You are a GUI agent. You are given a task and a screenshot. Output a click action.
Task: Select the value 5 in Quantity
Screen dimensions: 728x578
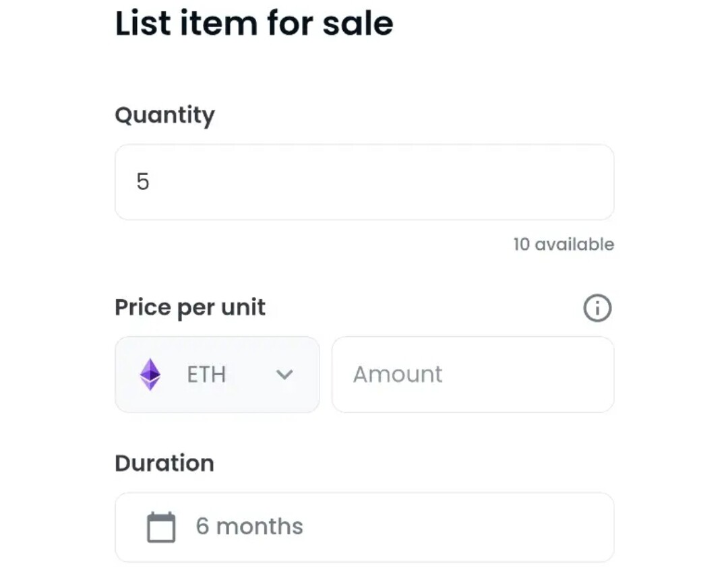point(143,181)
